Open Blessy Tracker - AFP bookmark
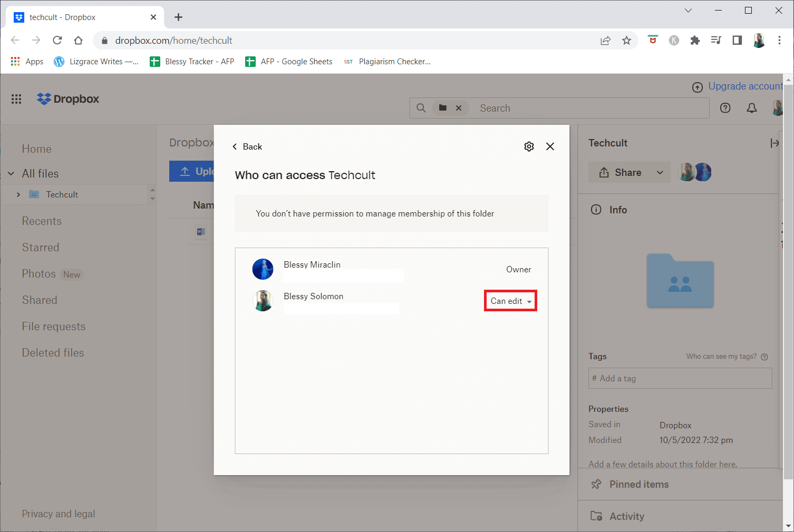794x532 pixels. pos(192,62)
